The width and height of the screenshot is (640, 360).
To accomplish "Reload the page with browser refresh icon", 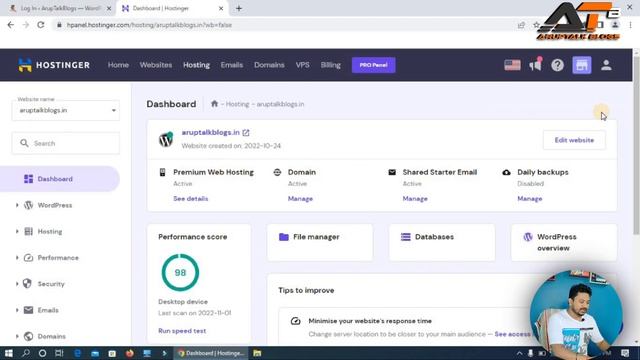I will click(x=41, y=25).
